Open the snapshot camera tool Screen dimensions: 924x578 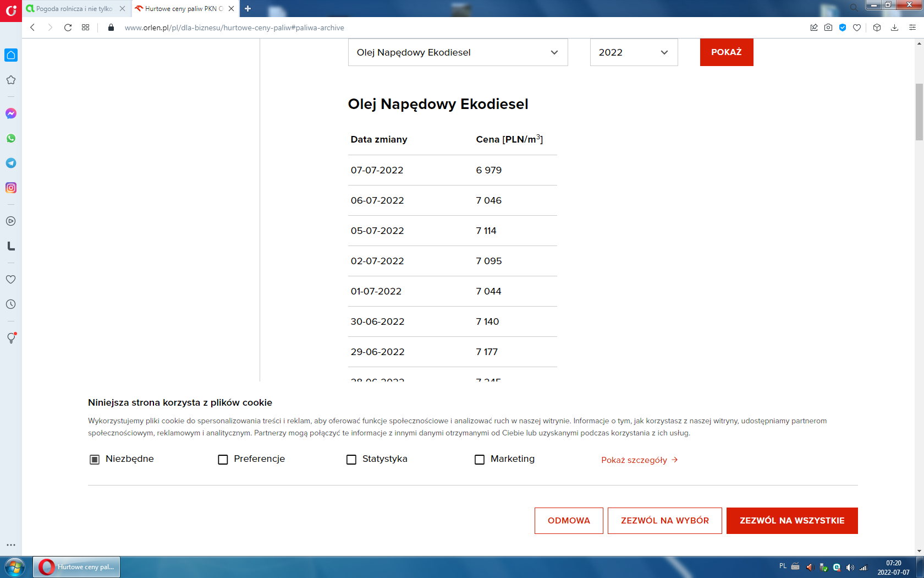pos(828,28)
